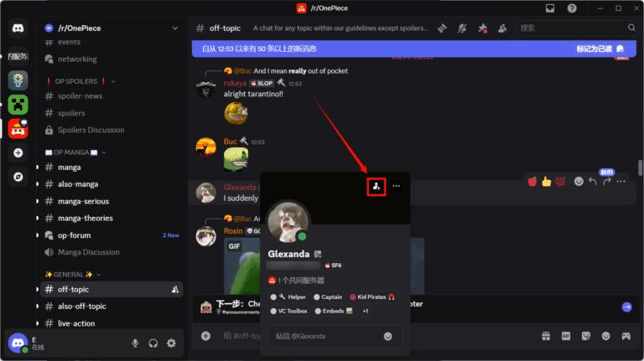Open user settings gear
The width and height of the screenshot is (644, 361).
coord(171,343)
